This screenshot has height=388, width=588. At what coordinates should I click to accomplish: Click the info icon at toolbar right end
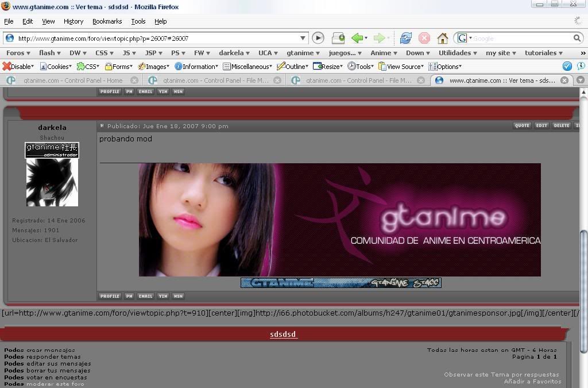coord(581,66)
